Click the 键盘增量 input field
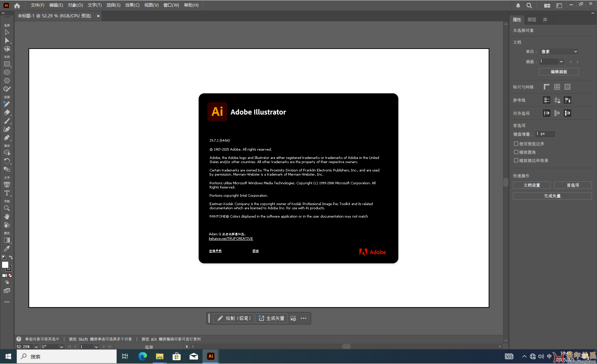The width and height of the screenshot is (597, 364). point(545,134)
